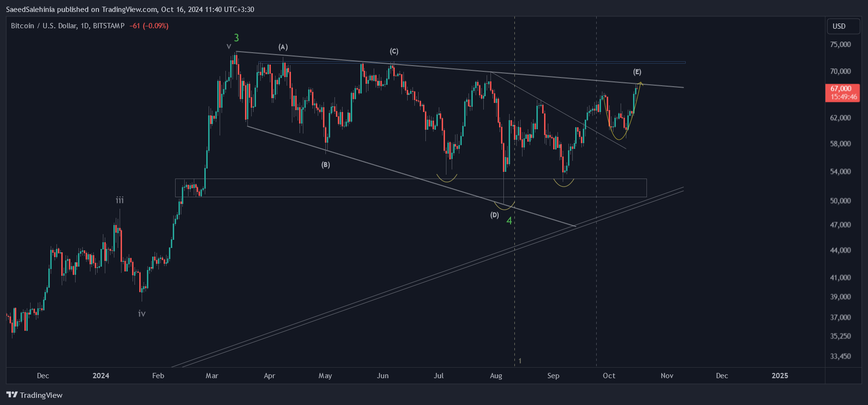The image size is (868, 405).
Task: Click the TradingView logo
Action: [x=34, y=395]
